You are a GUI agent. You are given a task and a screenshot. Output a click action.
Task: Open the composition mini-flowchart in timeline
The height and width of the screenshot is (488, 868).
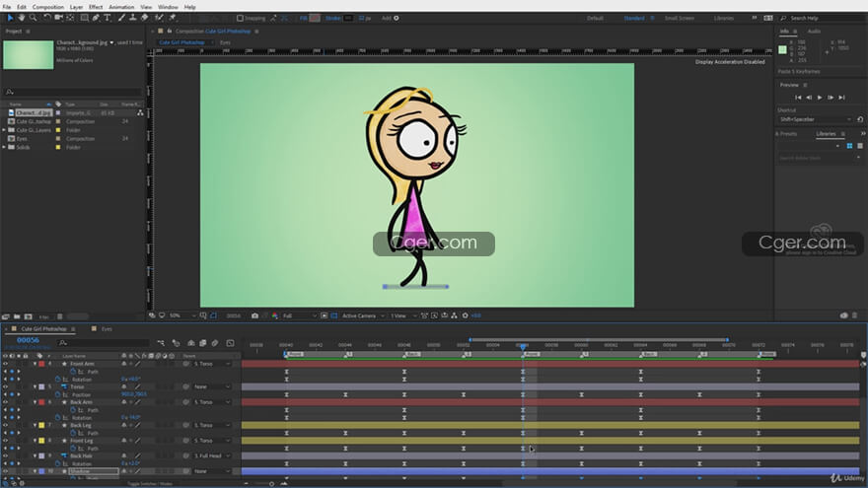point(161,343)
